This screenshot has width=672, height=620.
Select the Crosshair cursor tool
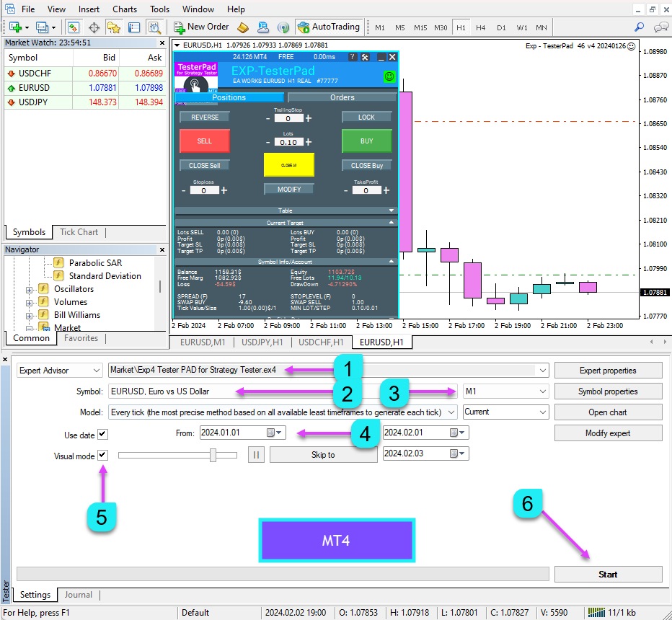click(x=94, y=26)
